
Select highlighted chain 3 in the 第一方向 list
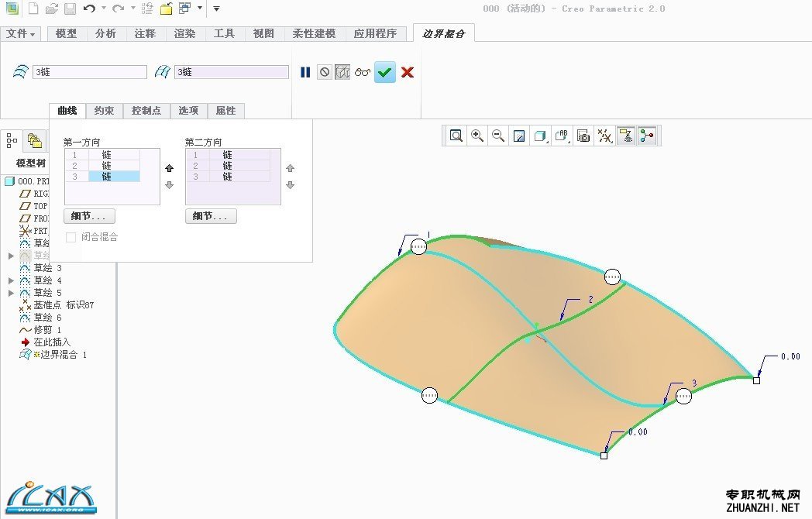[102, 177]
